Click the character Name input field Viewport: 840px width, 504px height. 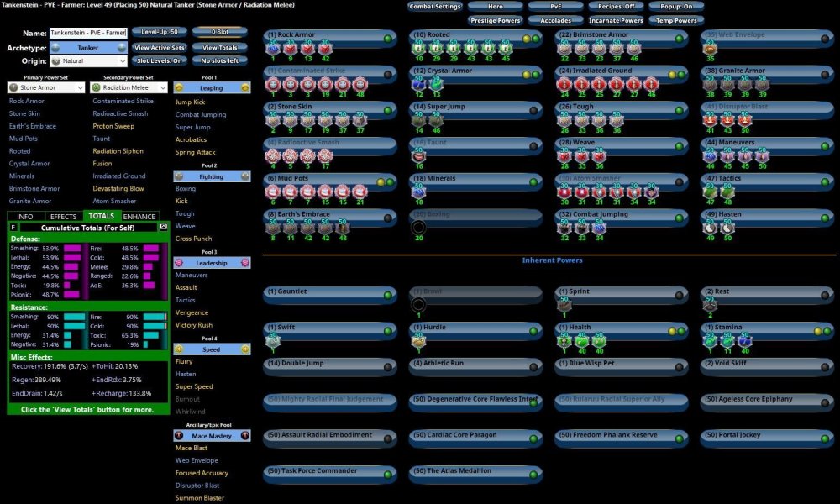88,33
